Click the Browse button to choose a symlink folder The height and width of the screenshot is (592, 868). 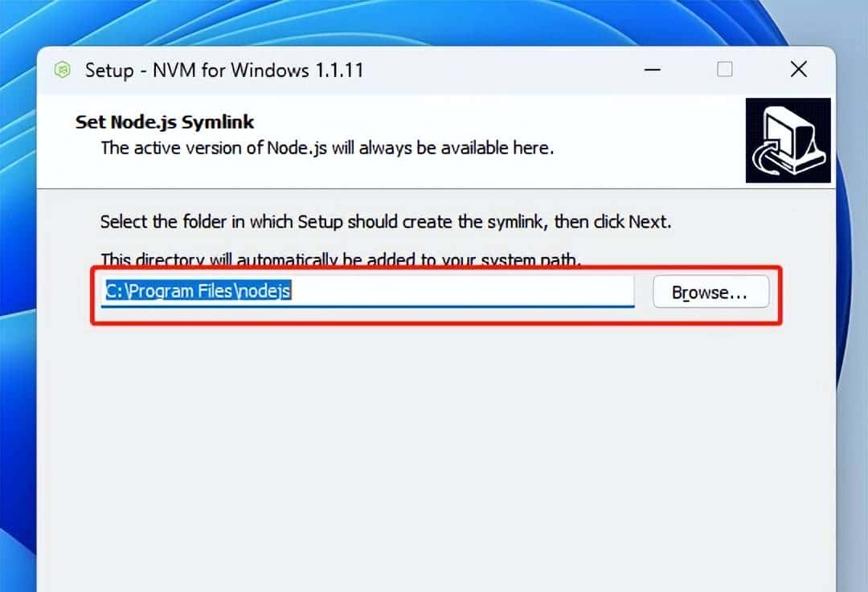tap(710, 292)
